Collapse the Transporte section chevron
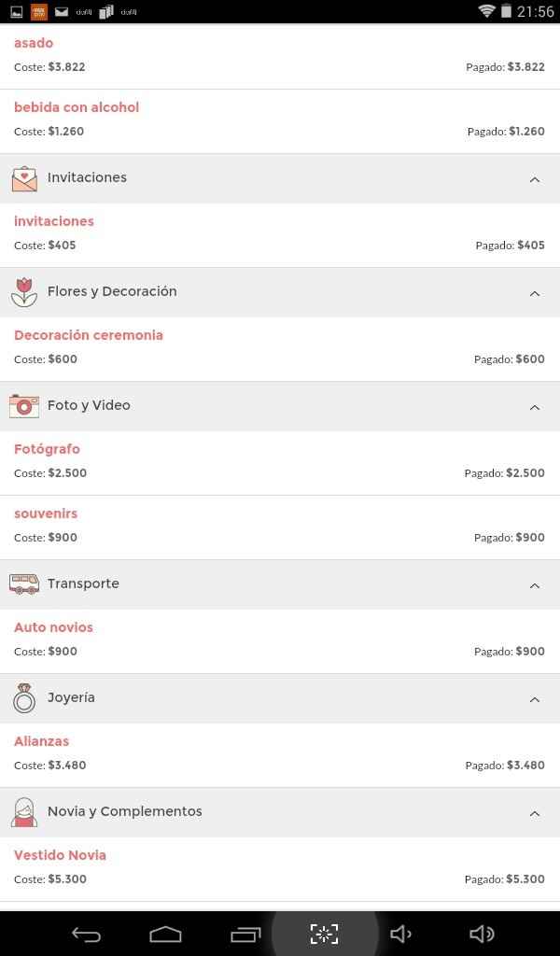The image size is (560, 956). click(535, 585)
